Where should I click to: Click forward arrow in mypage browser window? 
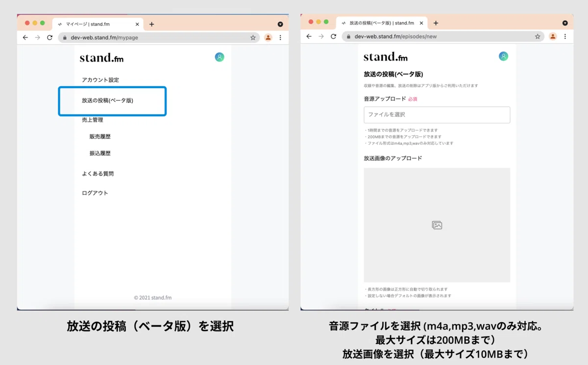coord(38,37)
